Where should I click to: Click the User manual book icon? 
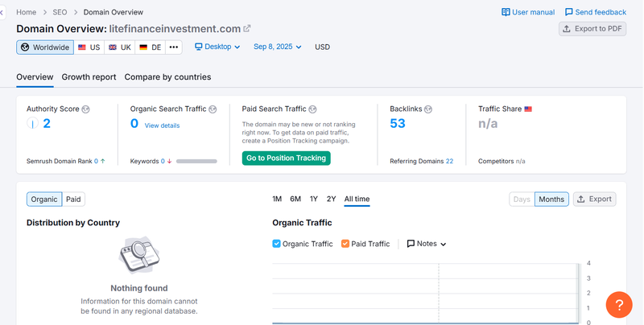click(x=506, y=12)
